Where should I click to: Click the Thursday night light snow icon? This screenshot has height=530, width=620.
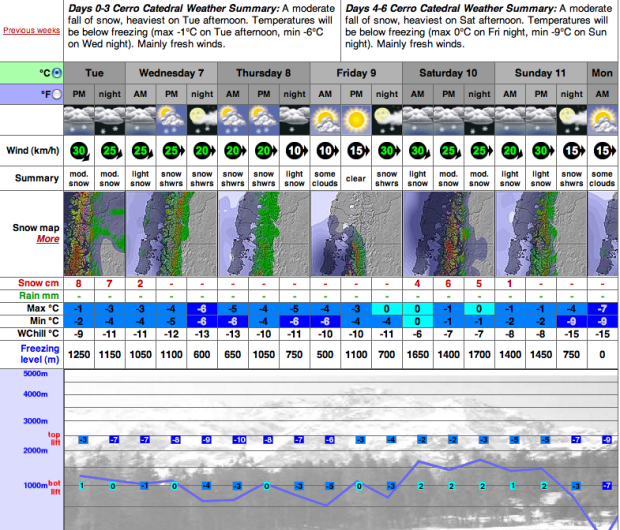295,120
